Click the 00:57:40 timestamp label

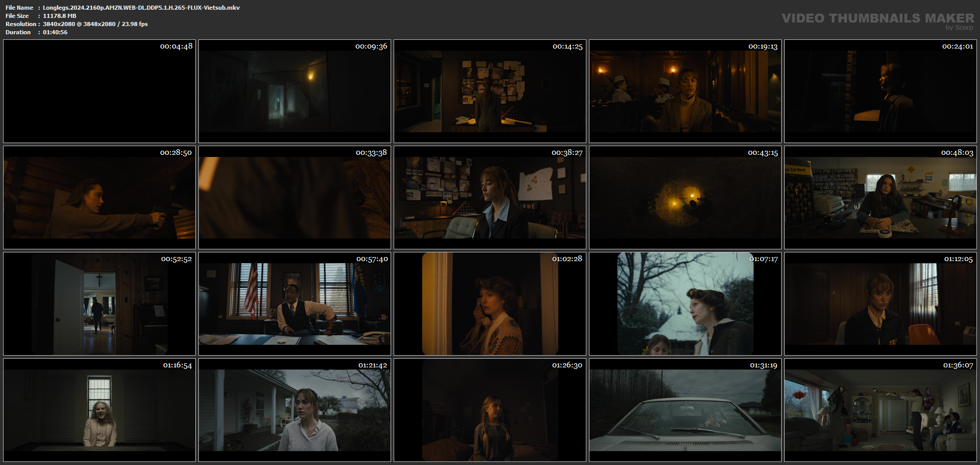[372, 259]
